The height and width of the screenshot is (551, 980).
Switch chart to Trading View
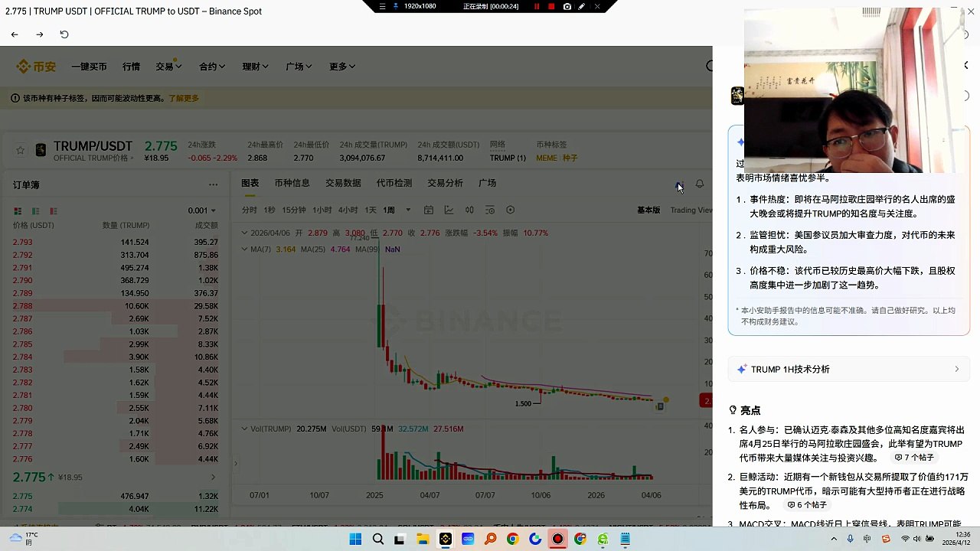coord(691,210)
